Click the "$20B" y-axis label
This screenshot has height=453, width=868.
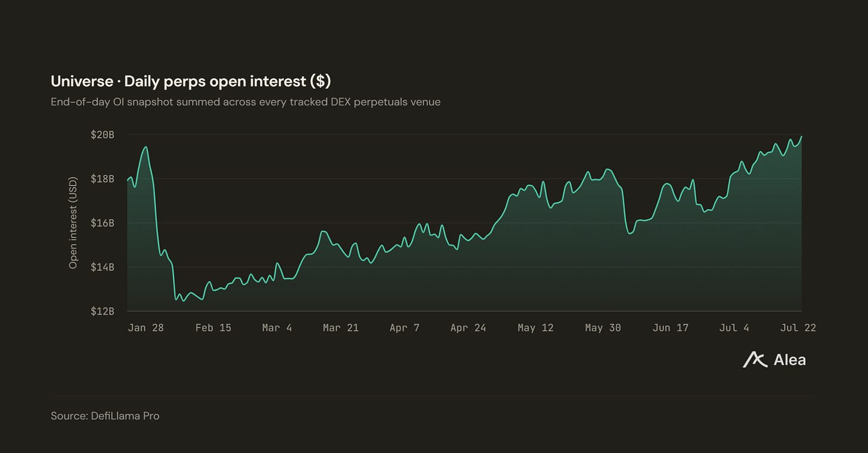point(103,135)
